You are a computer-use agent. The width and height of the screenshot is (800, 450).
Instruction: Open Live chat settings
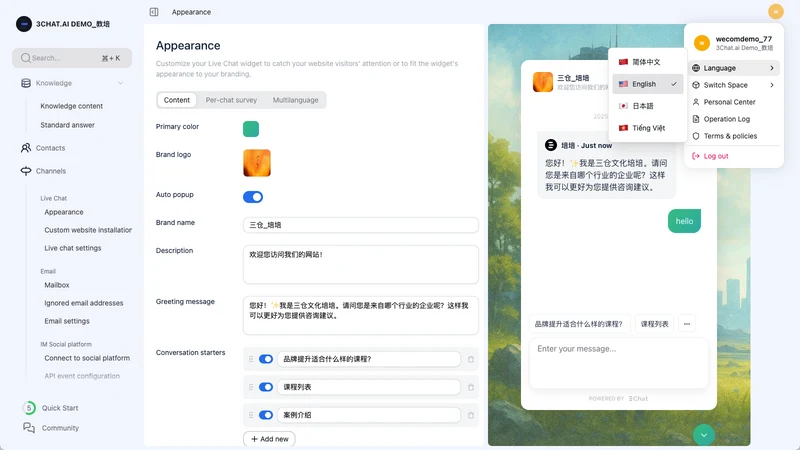pos(72,248)
